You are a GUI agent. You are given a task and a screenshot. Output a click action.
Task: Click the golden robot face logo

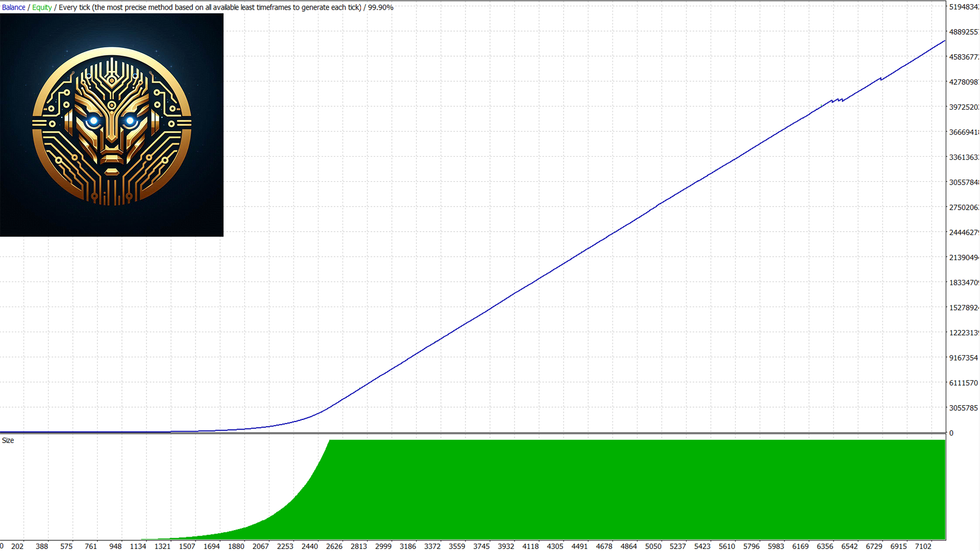pos(112,126)
